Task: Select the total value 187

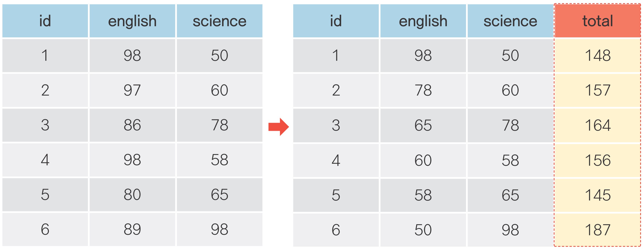Action: [597, 230]
